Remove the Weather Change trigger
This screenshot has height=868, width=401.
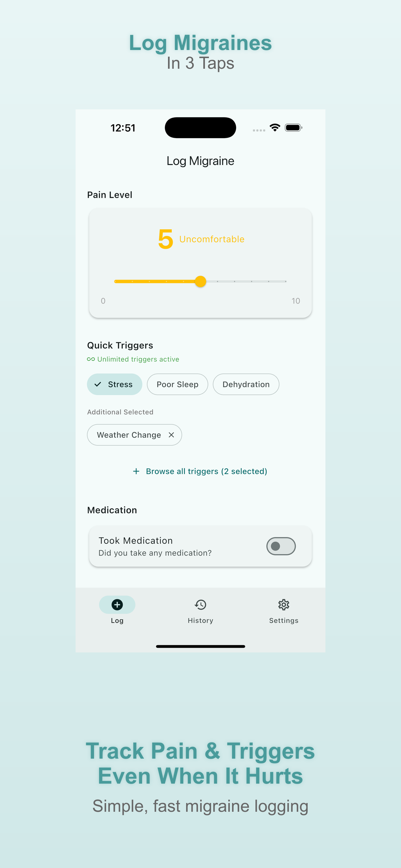point(171,435)
